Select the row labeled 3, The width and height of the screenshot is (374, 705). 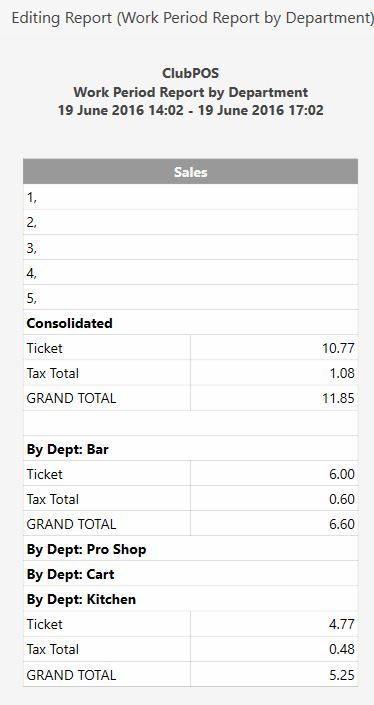coord(191,247)
